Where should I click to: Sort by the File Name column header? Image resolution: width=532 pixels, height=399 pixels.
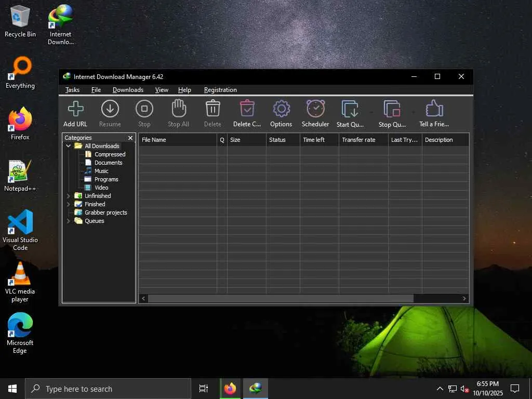[x=177, y=140]
